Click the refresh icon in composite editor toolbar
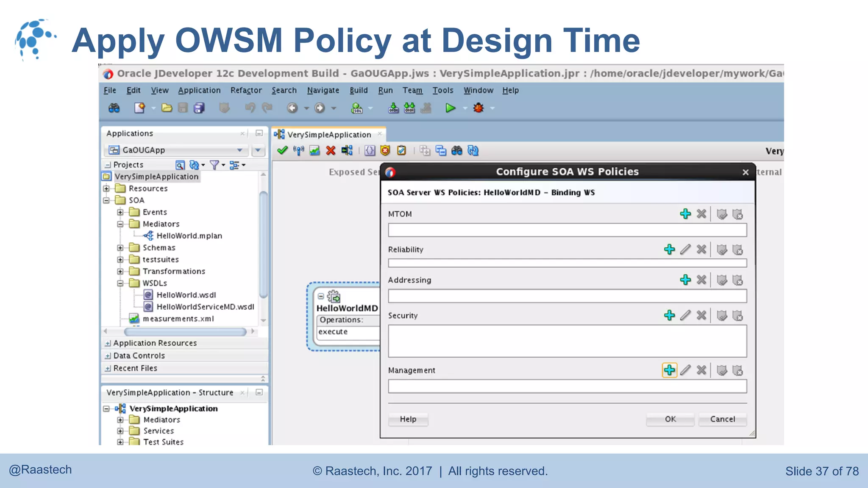The height and width of the screenshot is (488, 868). click(473, 150)
